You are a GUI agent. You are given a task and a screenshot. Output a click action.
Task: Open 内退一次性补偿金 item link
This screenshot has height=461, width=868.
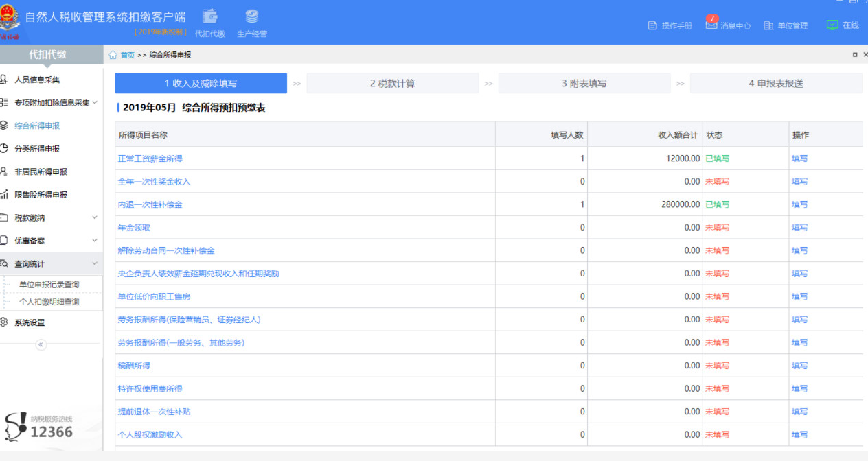point(150,204)
